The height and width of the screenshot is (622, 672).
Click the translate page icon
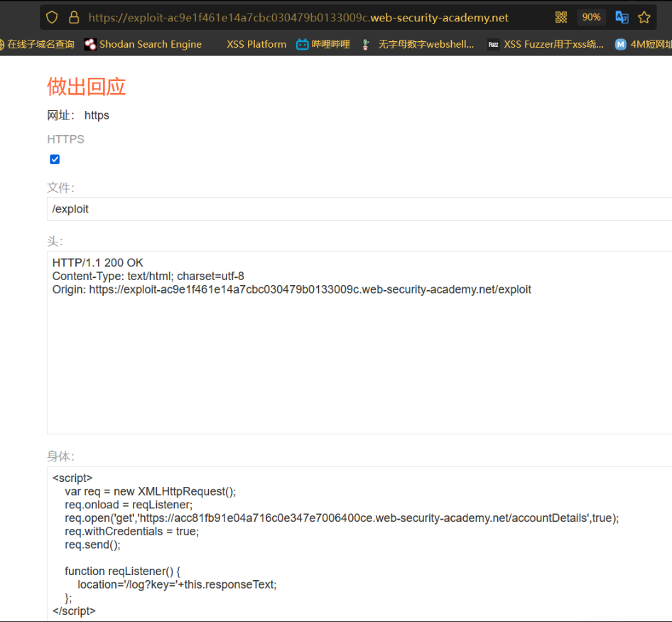[622, 17]
